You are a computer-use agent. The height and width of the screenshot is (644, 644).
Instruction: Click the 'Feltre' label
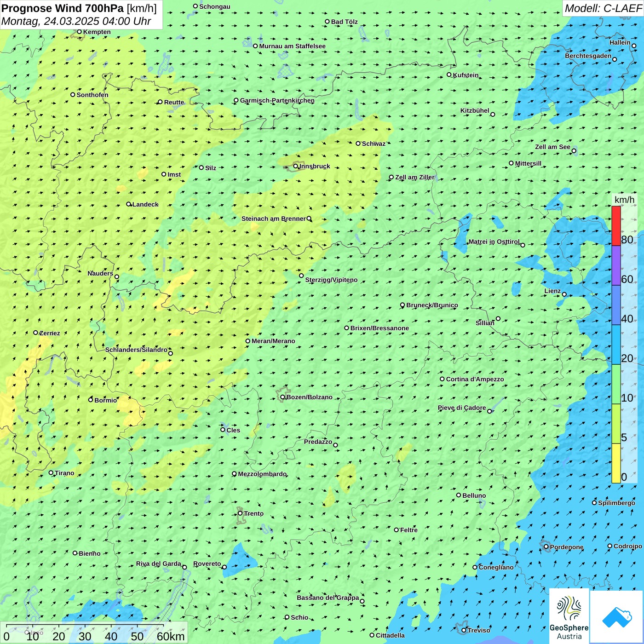point(409,530)
